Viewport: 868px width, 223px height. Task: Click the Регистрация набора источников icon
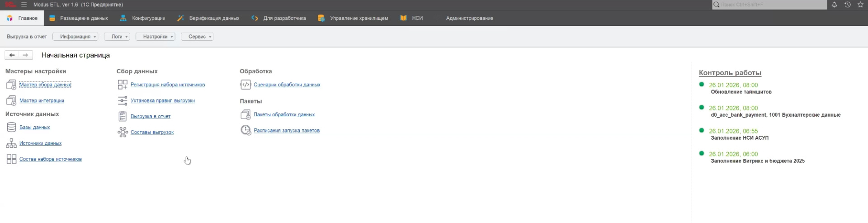(123, 85)
